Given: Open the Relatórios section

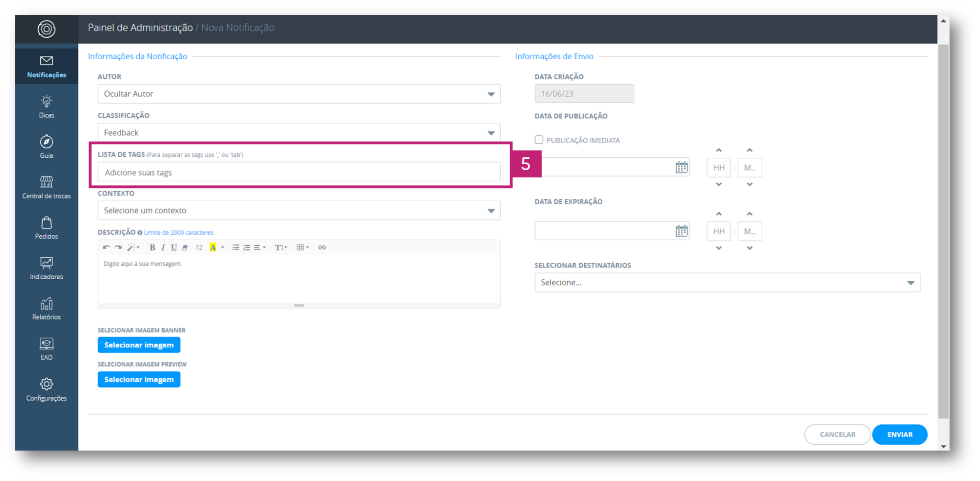Looking at the screenshot, I should click(x=46, y=308).
